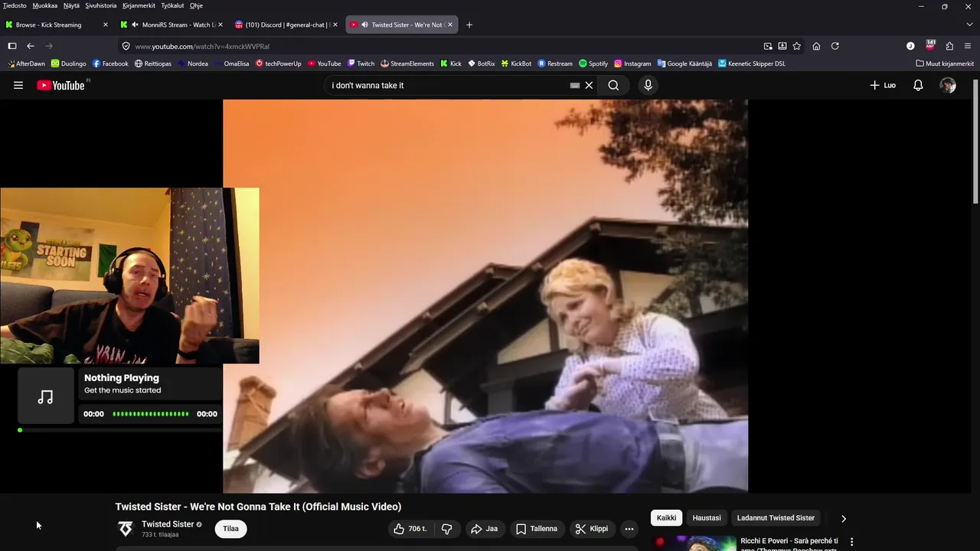Open the YouTube guide hamburger menu
The width and height of the screenshot is (980, 551).
coord(18,85)
